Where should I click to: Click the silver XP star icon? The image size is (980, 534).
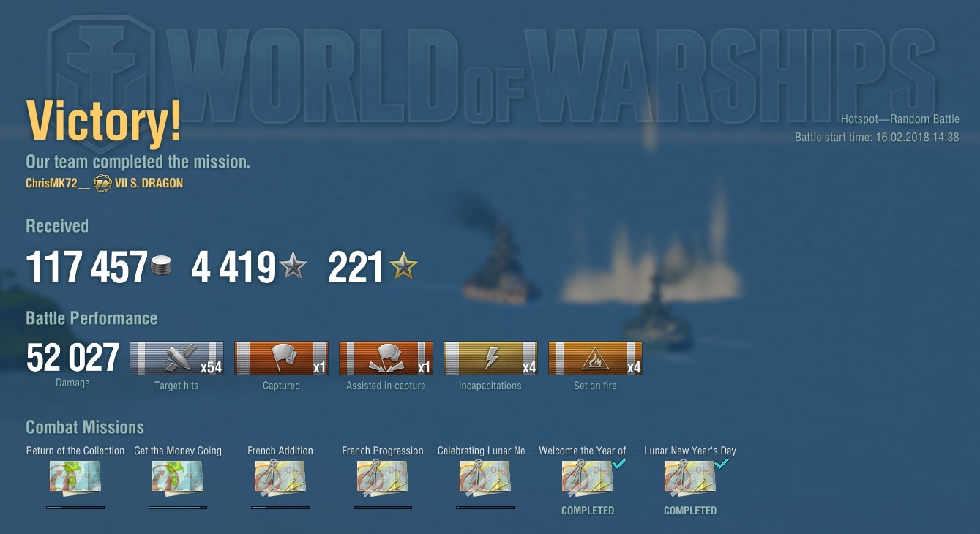click(293, 266)
